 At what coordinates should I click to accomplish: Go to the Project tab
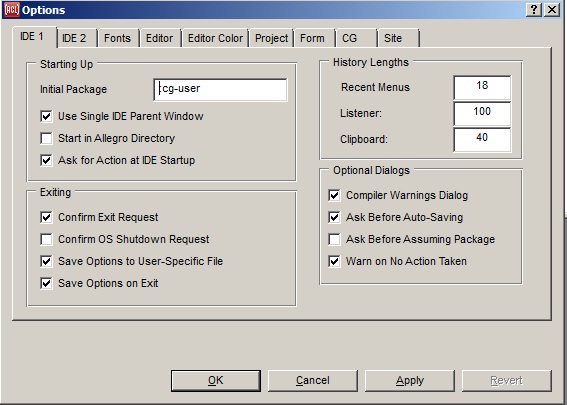pyautogui.click(x=272, y=38)
